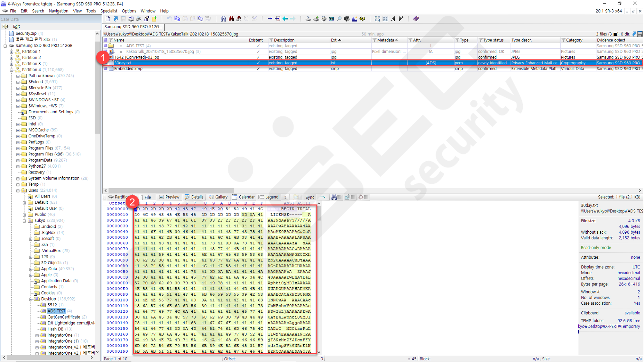Open the binoculars Find Text tool
Screen dimensions: 644x362
[x=223, y=19]
